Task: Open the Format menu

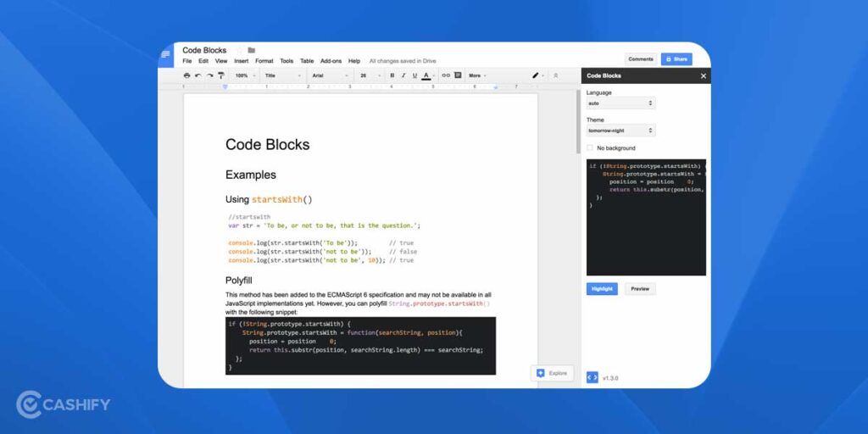Action: pos(264,61)
